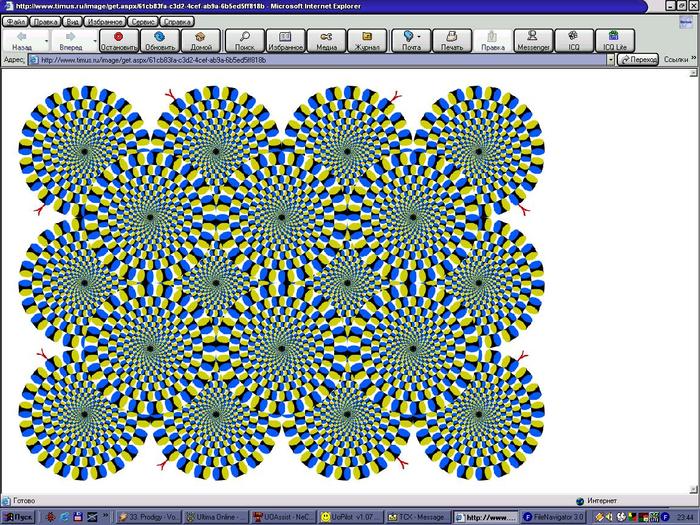The image size is (700, 525).
Task: Expand the Ссылки links chevron
Action: click(x=694, y=58)
